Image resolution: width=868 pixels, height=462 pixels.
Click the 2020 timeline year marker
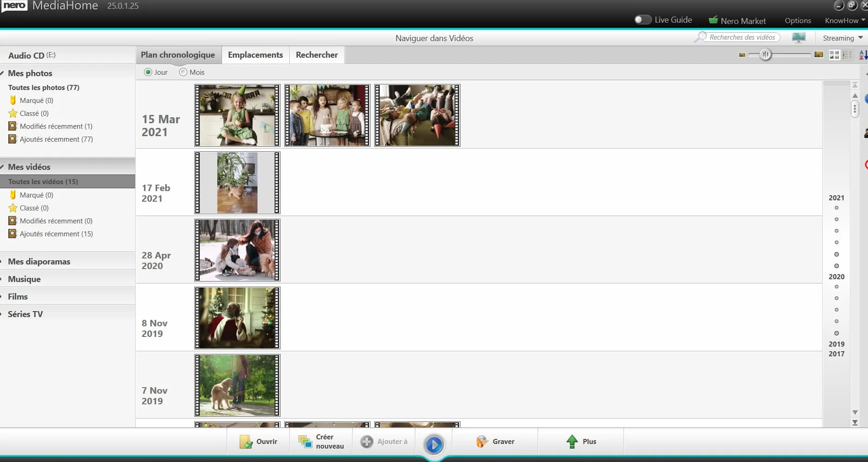coord(836,276)
